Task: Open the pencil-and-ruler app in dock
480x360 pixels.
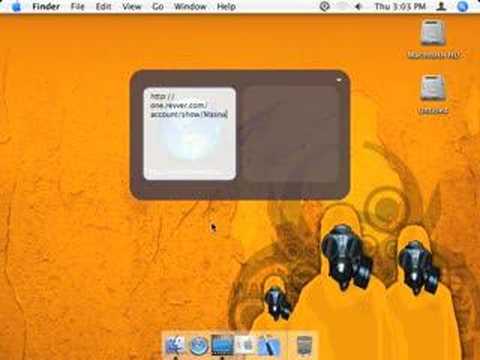Action: [x=269, y=346]
